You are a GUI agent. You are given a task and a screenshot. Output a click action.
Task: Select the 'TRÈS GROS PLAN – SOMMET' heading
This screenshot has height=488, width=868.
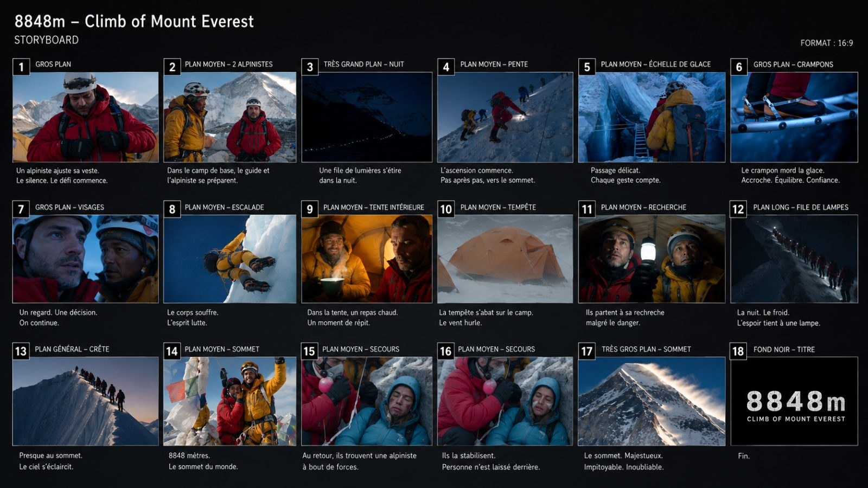pos(646,349)
